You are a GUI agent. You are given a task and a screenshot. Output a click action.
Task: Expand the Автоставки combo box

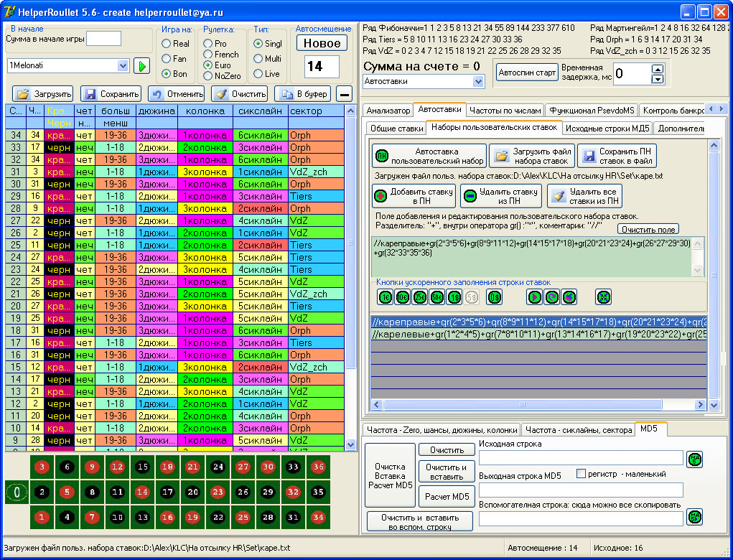coord(479,82)
